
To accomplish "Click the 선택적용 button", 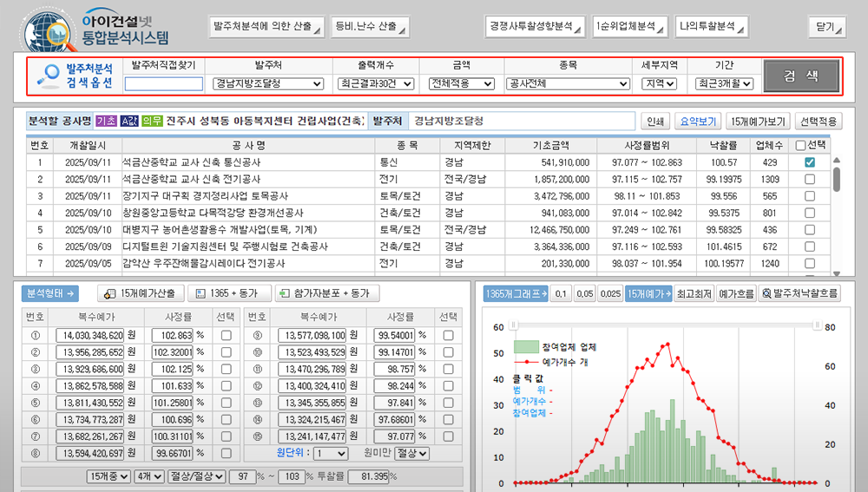I will point(819,121).
